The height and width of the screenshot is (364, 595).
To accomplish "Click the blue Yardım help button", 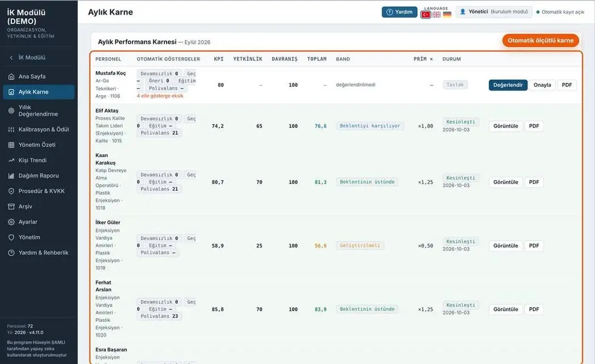I will tap(399, 12).
